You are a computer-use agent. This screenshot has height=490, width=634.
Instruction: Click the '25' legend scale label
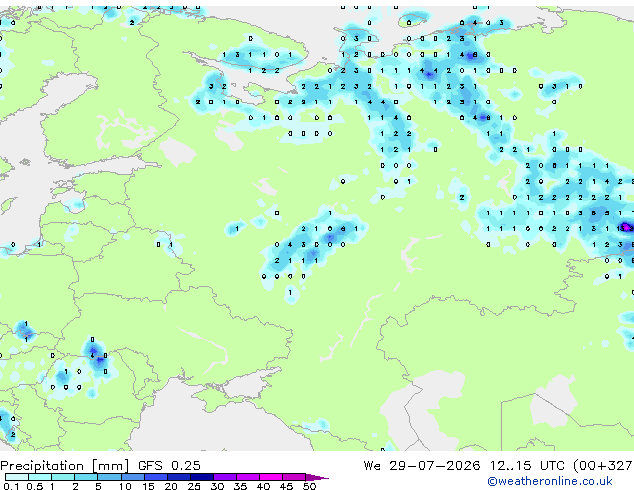(x=194, y=486)
